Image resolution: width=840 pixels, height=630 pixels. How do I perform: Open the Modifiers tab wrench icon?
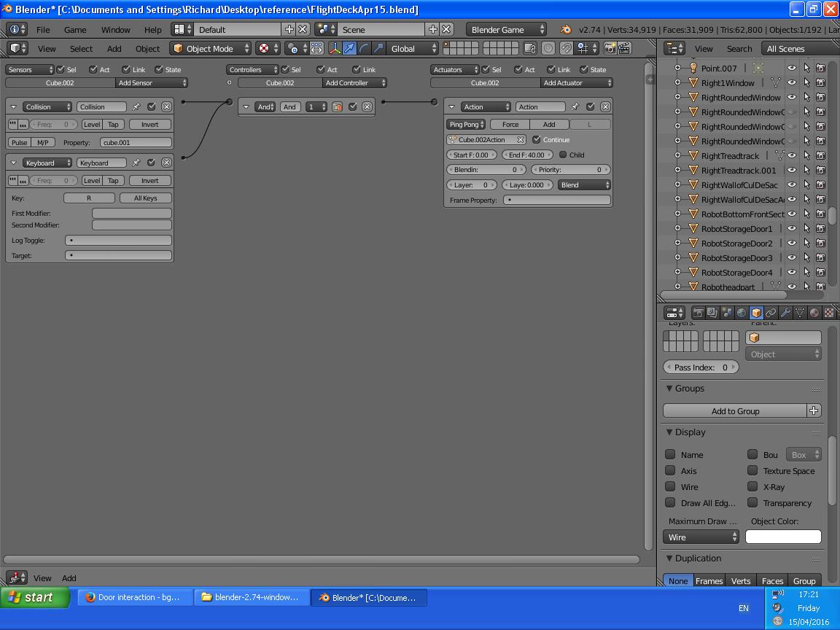[x=785, y=313]
